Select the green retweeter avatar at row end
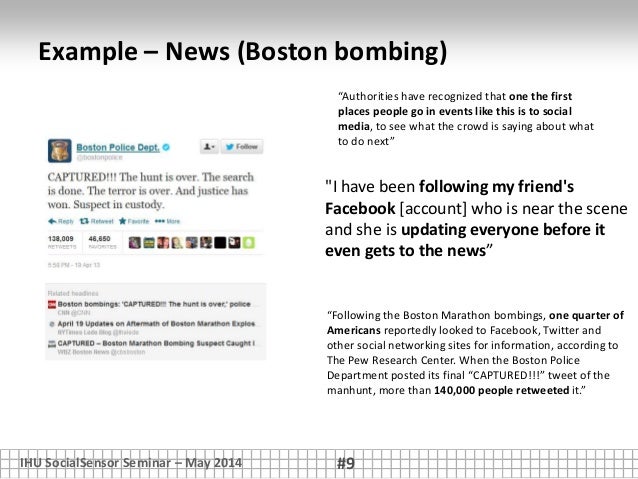The image size is (638, 479). coord(249,243)
